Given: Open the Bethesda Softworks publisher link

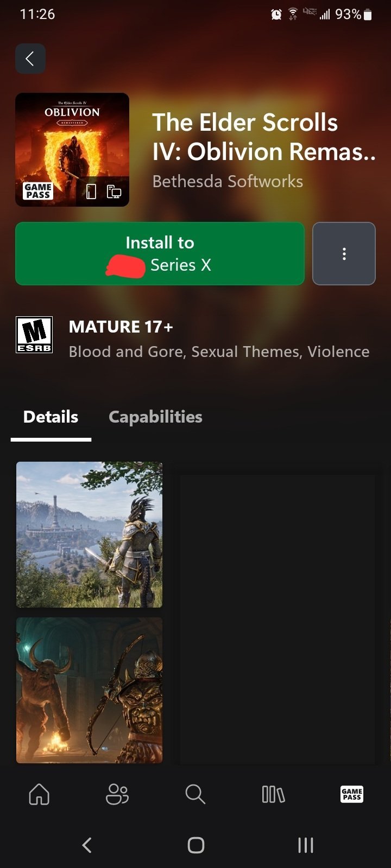Looking at the screenshot, I should (x=228, y=181).
